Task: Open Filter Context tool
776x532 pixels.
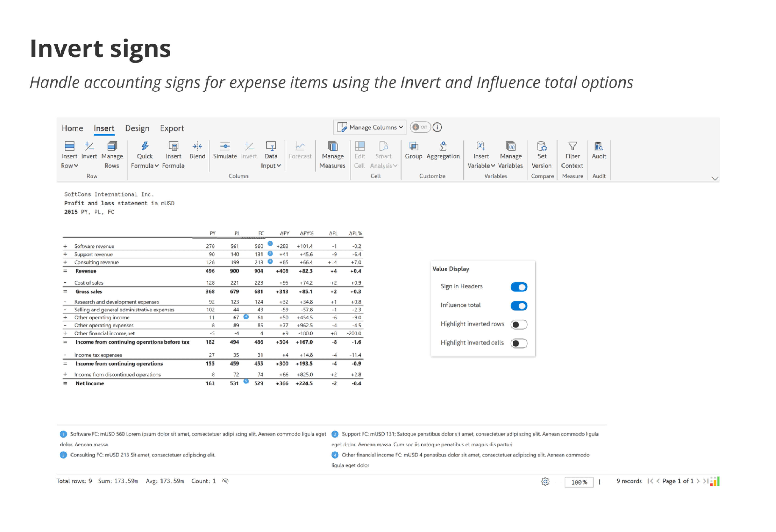Action: pos(572,155)
